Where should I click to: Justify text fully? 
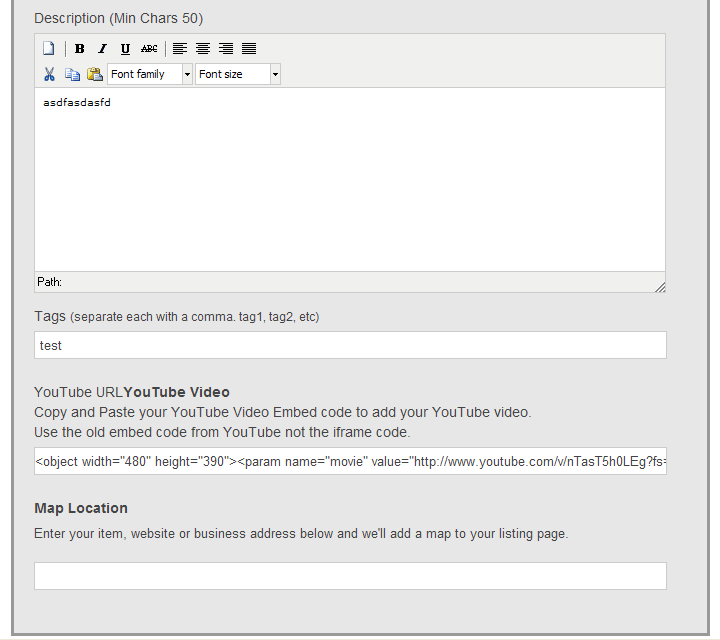(x=249, y=49)
